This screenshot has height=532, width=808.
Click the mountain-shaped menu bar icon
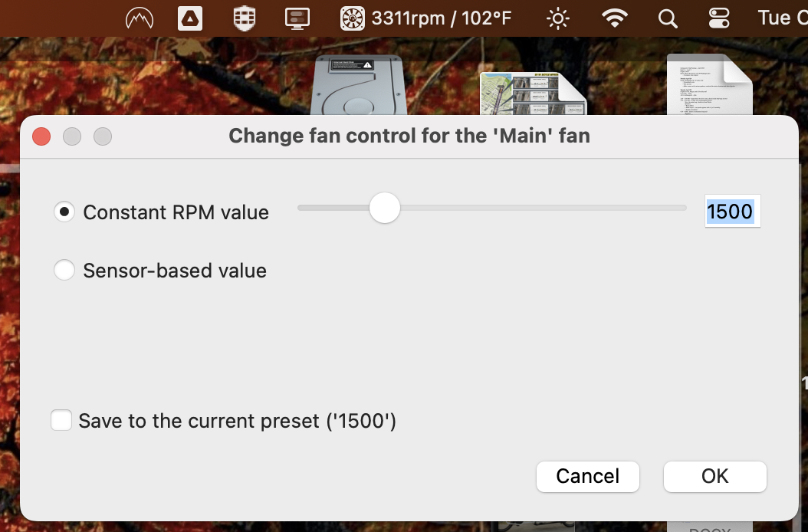pyautogui.click(x=138, y=18)
